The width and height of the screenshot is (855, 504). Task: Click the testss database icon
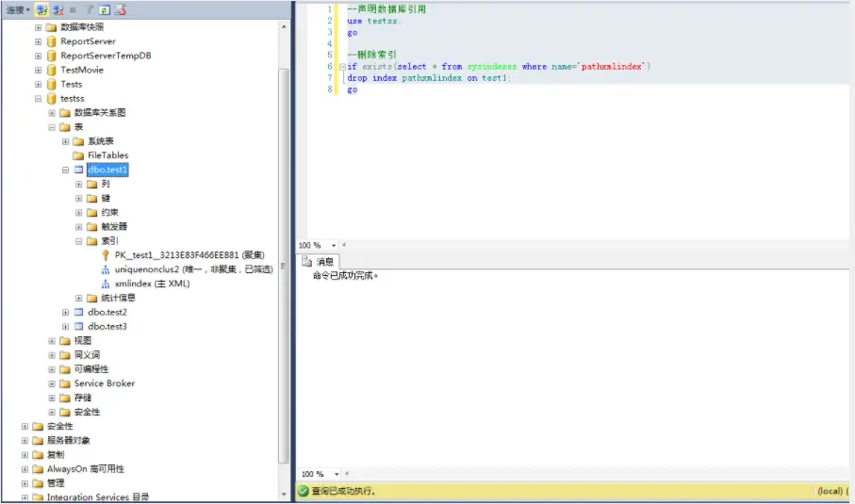pyautogui.click(x=51, y=99)
